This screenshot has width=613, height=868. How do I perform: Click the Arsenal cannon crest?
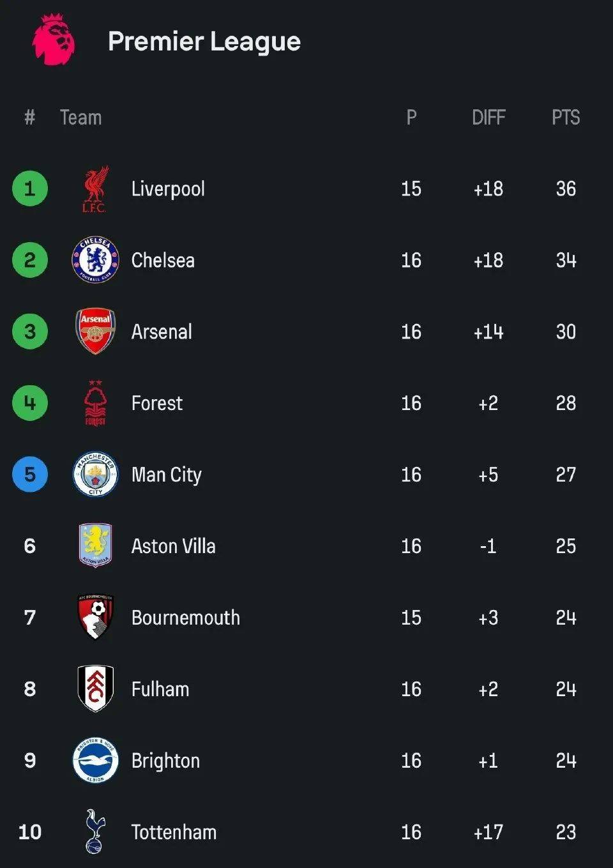(x=95, y=331)
